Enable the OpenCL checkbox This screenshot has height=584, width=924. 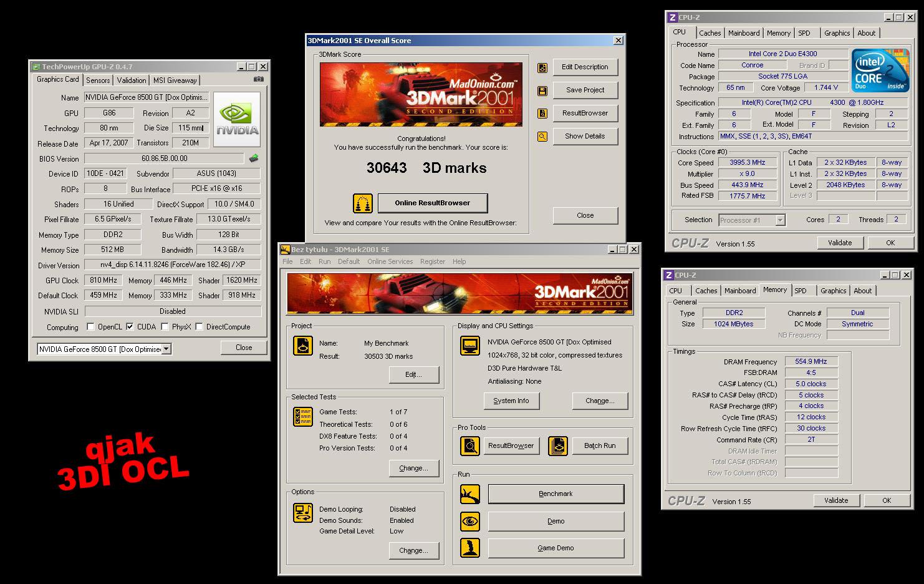(x=90, y=326)
